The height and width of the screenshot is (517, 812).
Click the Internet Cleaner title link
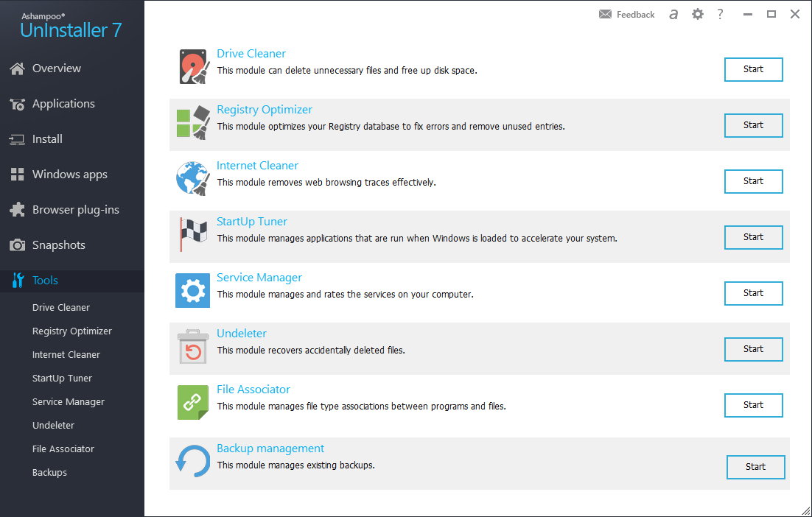pyautogui.click(x=257, y=166)
